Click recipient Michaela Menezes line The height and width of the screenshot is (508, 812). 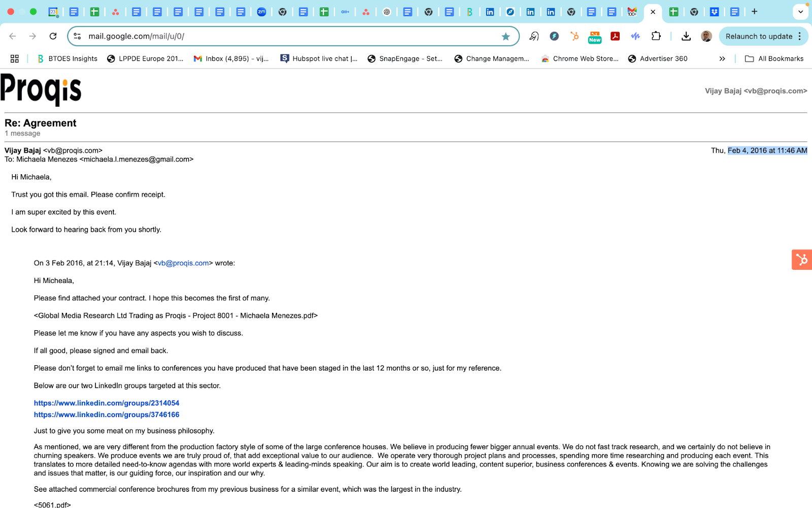99,160
